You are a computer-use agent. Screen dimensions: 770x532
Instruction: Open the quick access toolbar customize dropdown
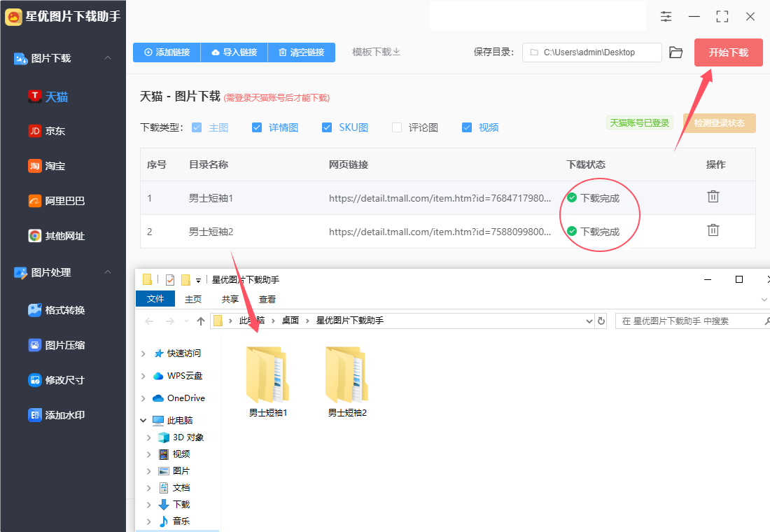pyautogui.click(x=198, y=281)
